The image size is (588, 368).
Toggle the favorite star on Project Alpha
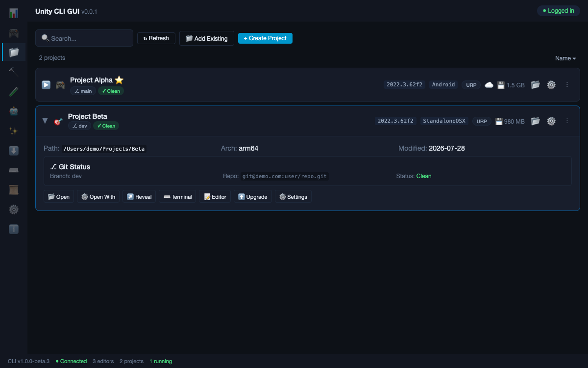(x=119, y=80)
